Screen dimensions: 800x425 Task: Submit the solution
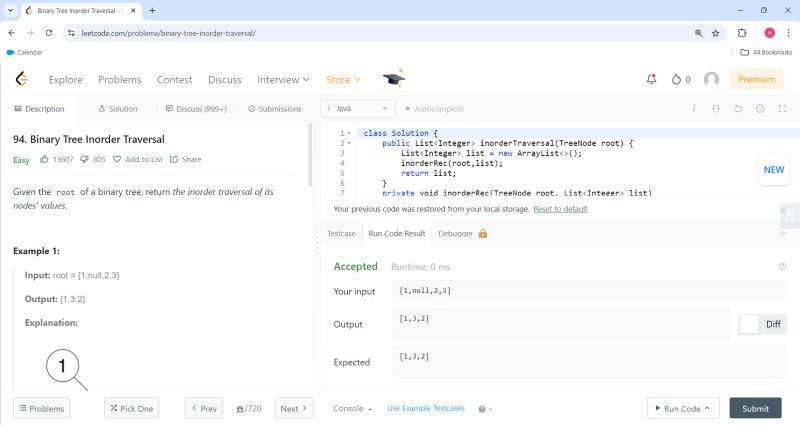coord(756,408)
